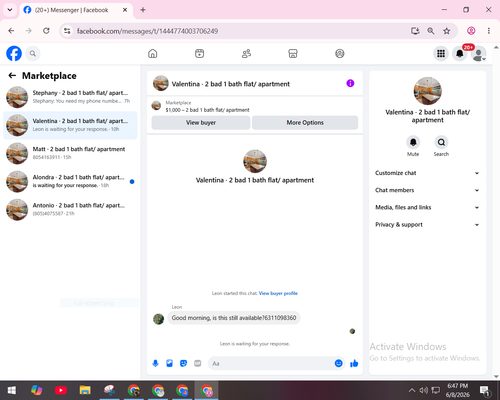Open the emoji picker smiley
500x400 pixels.
click(338, 363)
